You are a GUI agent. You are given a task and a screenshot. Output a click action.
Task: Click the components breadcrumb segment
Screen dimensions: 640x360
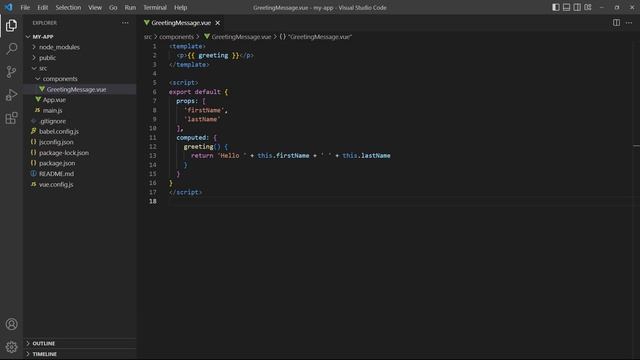[x=176, y=37]
